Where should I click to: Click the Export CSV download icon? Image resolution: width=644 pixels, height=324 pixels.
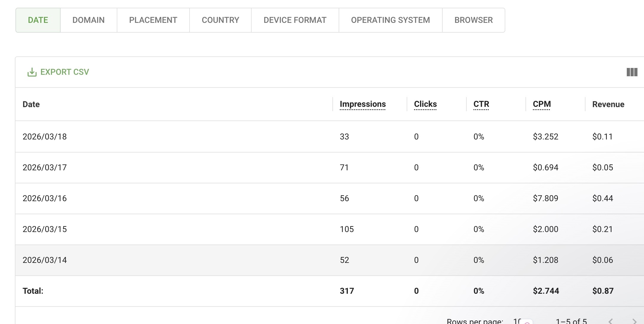point(32,72)
